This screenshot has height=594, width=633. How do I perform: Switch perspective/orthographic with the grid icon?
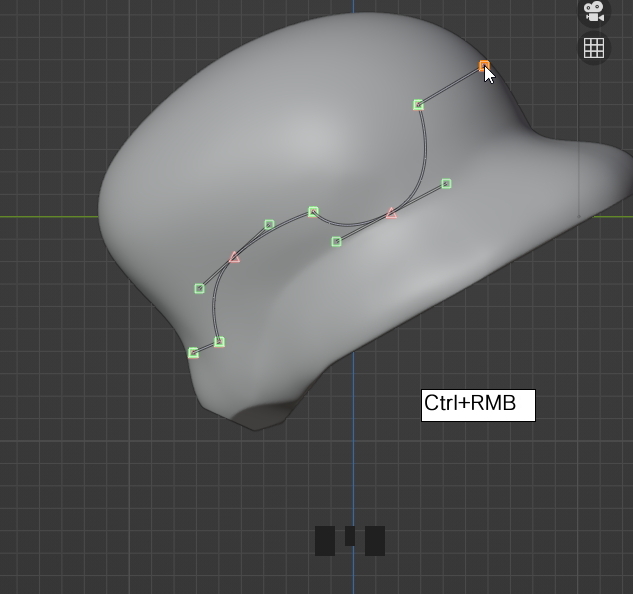pyautogui.click(x=594, y=48)
